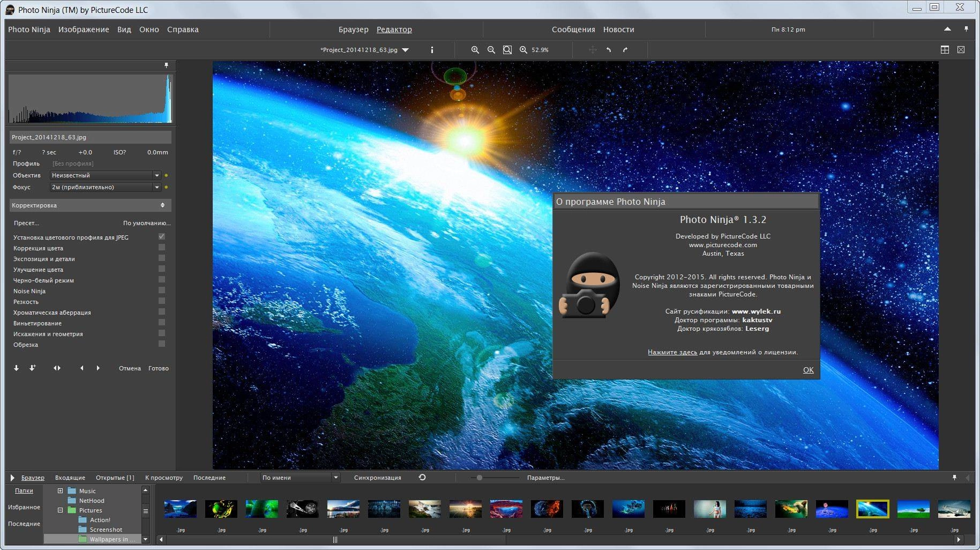
Task: Open the Объектив lens dropdown
Action: click(106, 175)
